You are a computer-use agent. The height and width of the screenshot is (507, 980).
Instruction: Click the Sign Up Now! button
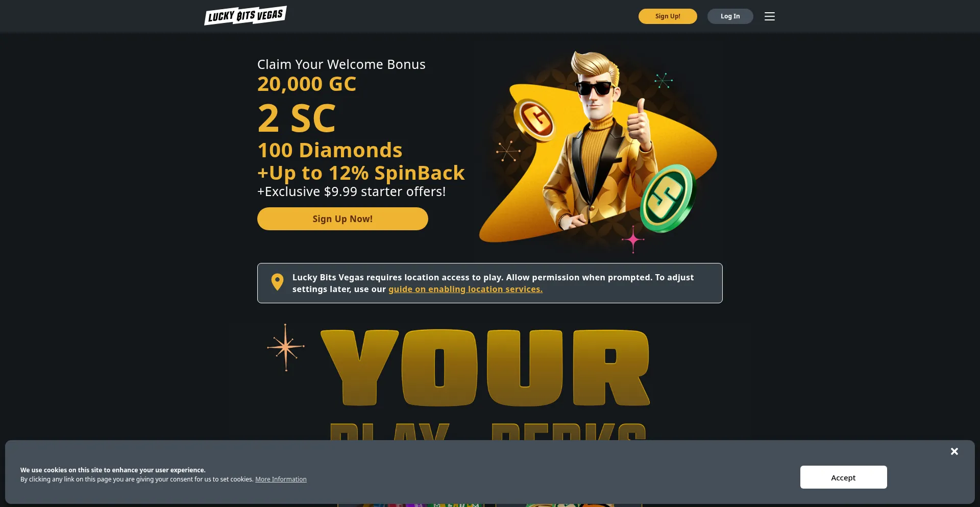tap(342, 219)
